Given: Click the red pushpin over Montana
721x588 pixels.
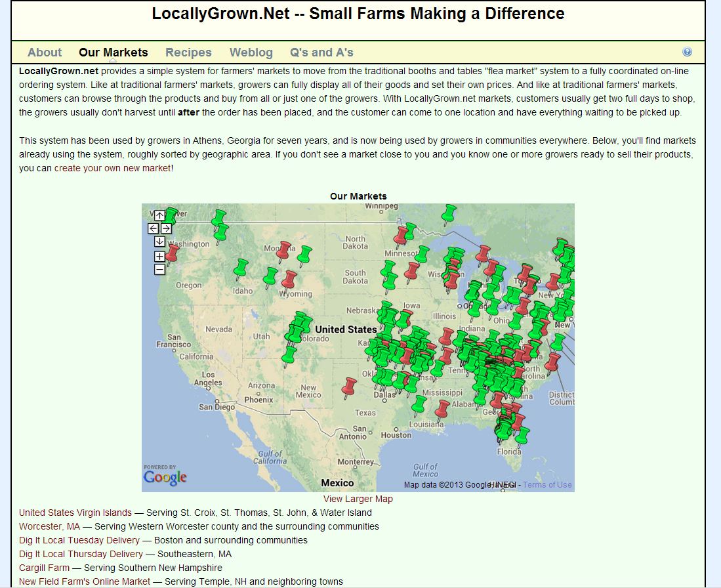Looking at the screenshot, I should 283,251.
